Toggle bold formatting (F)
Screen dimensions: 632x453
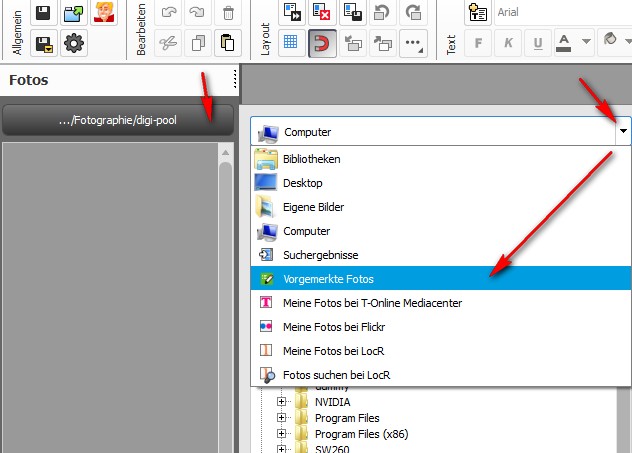point(478,43)
